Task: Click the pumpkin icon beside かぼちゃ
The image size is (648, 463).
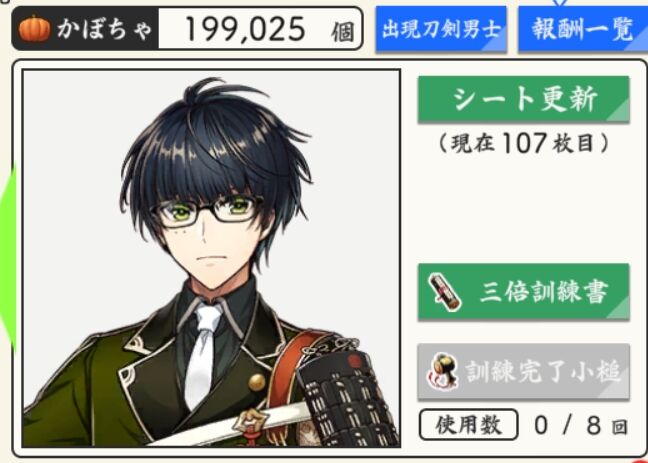Action: [x=34, y=29]
